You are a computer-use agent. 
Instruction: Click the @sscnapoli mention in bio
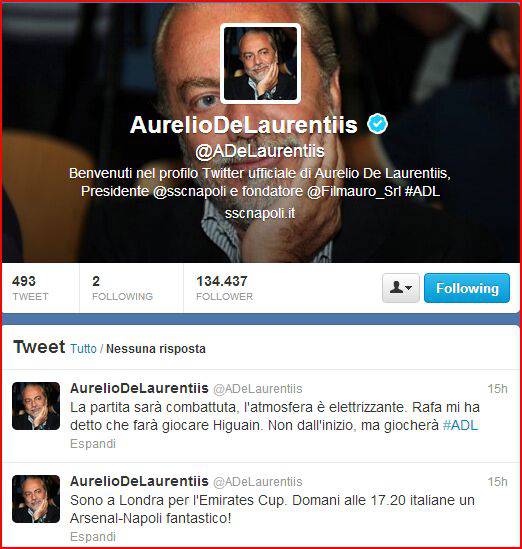189,192
